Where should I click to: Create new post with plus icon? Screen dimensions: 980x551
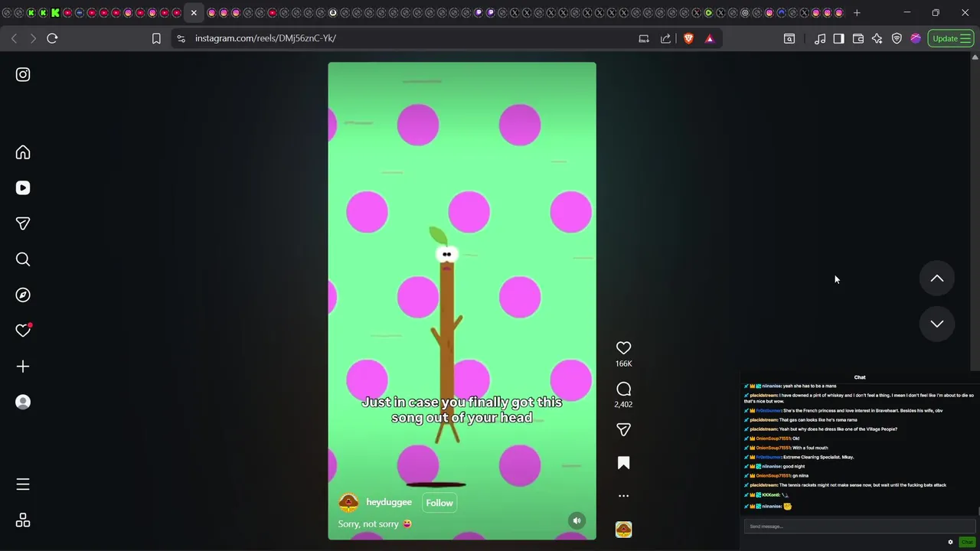pyautogui.click(x=23, y=367)
